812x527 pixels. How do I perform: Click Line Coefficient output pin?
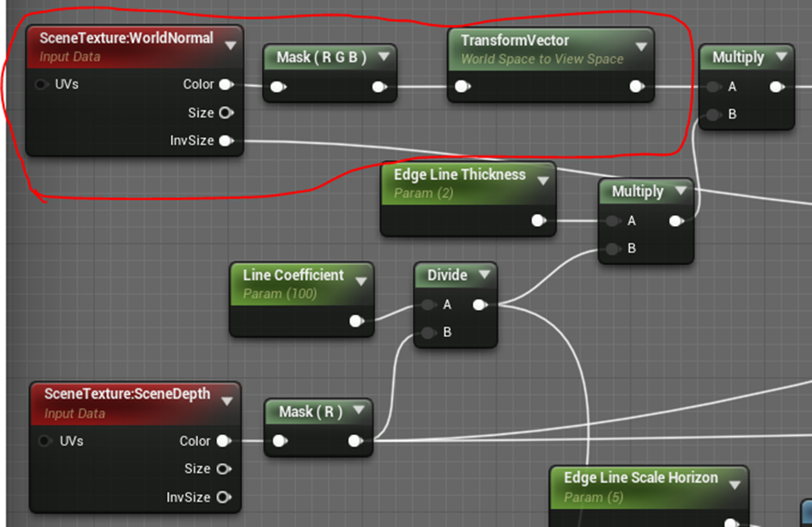(356, 321)
